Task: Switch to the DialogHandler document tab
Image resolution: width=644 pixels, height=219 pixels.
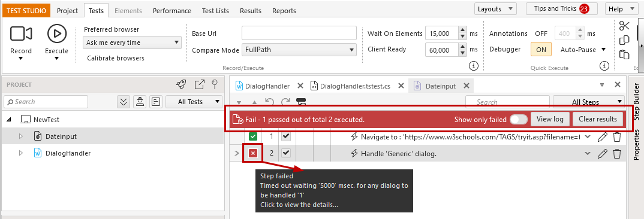Action: click(267, 86)
